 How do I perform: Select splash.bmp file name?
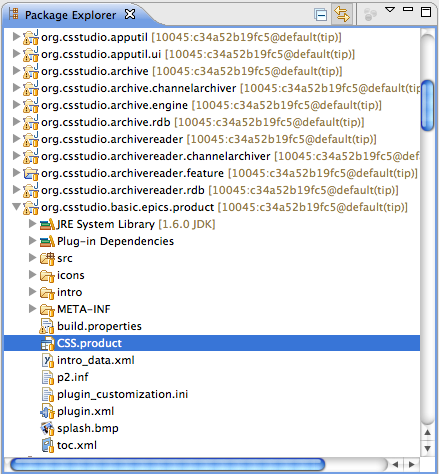[88, 428]
